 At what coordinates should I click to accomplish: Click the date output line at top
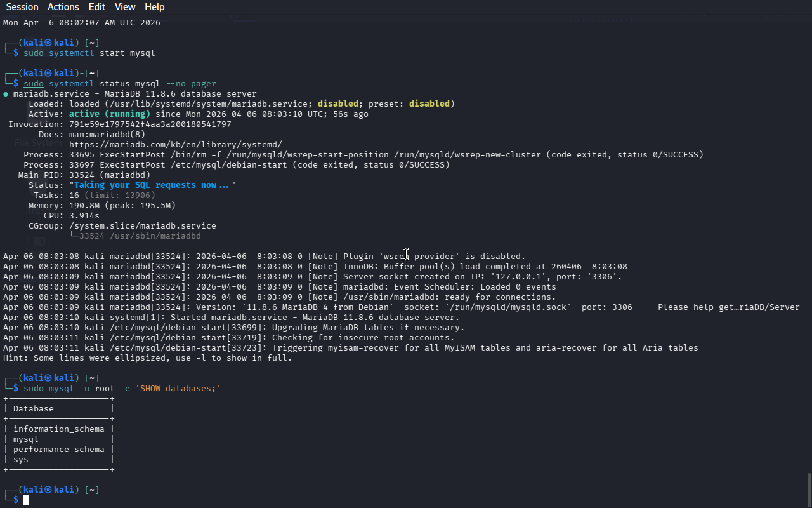click(x=81, y=23)
